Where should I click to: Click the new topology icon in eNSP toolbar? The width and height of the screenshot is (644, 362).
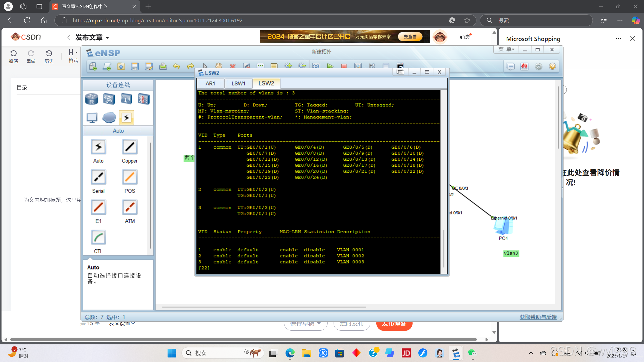[x=93, y=66]
